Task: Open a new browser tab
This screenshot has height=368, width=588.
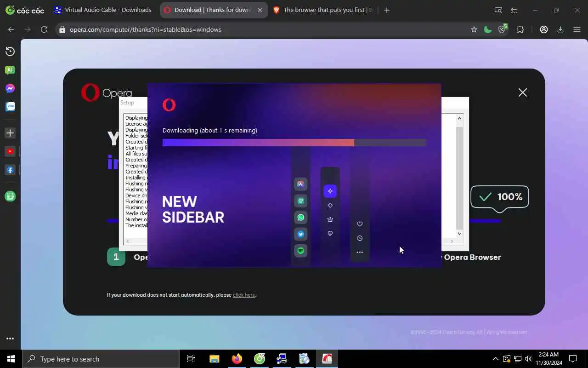Action: [387, 10]
